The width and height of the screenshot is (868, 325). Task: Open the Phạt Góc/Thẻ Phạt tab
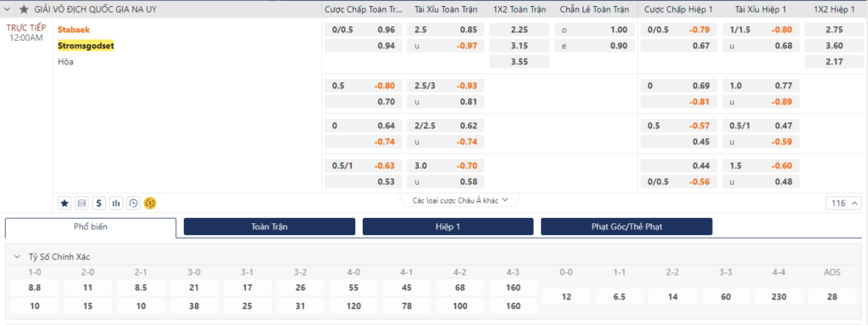[626, 227]
